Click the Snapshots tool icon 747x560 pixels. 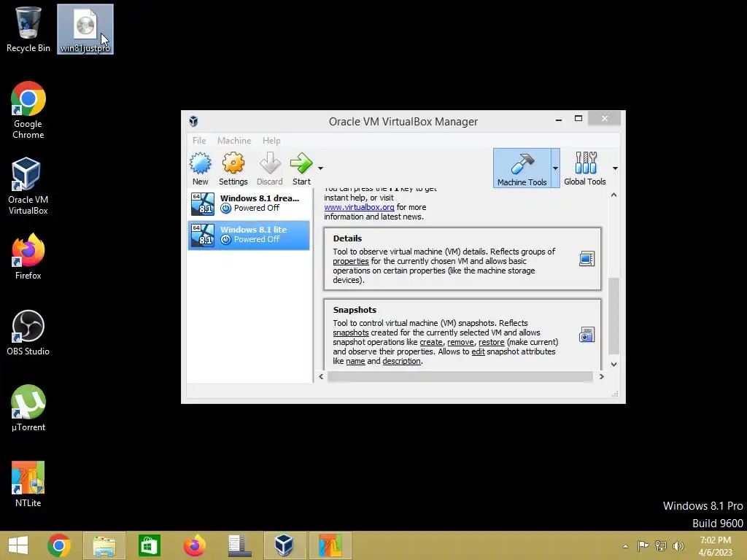(587, 335)
